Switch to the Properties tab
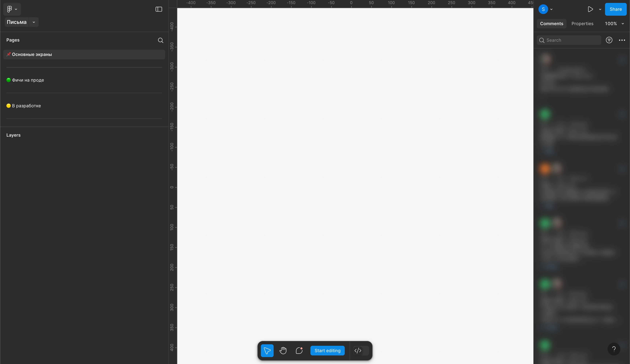 (582, 24)
